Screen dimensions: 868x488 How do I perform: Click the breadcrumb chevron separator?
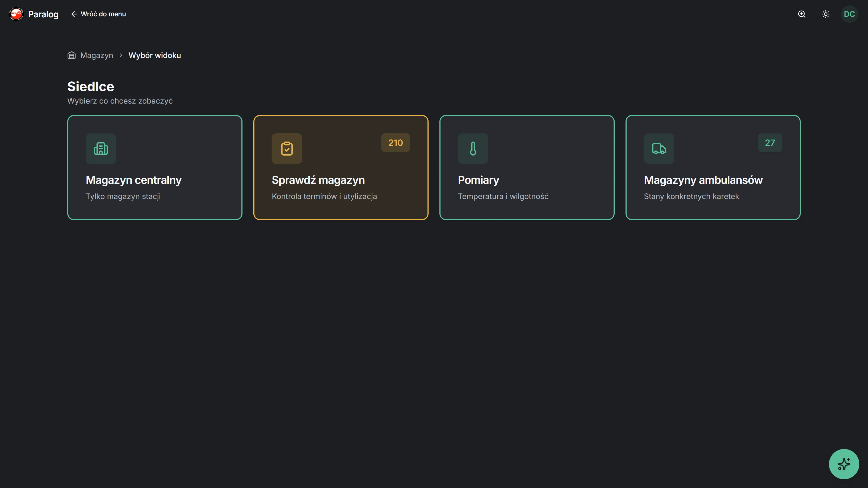tap(121, 55)
